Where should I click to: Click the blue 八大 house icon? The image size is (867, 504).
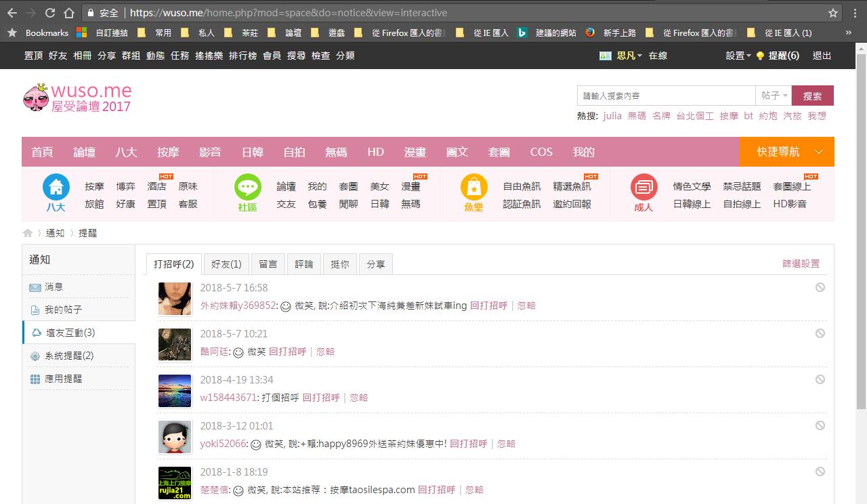(56, 187)
